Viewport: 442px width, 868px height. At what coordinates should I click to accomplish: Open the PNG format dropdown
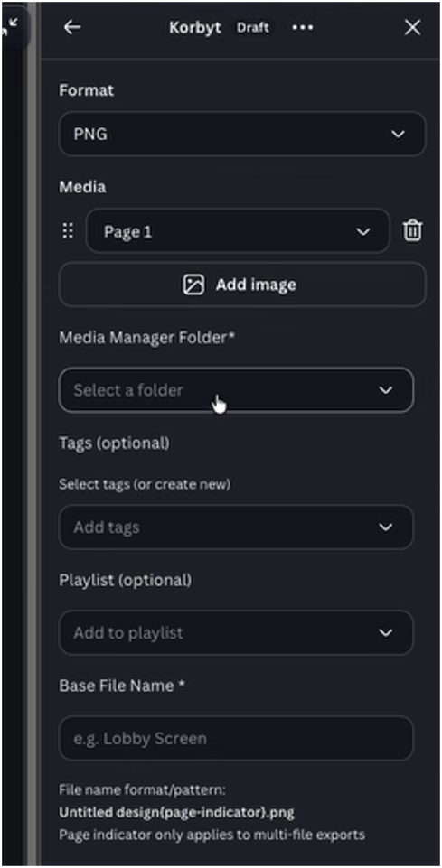pyautogui.click(x=242, y=134)
